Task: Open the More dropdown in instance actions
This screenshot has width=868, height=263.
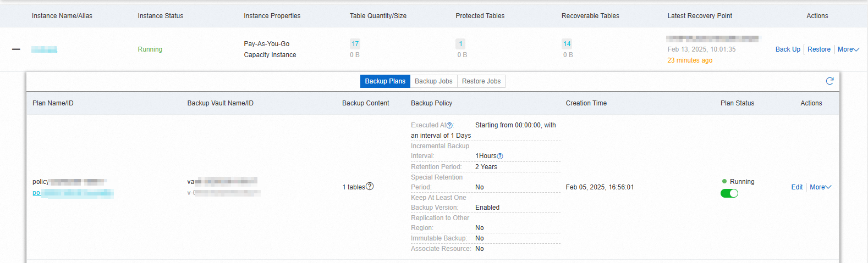Action: 848,49
